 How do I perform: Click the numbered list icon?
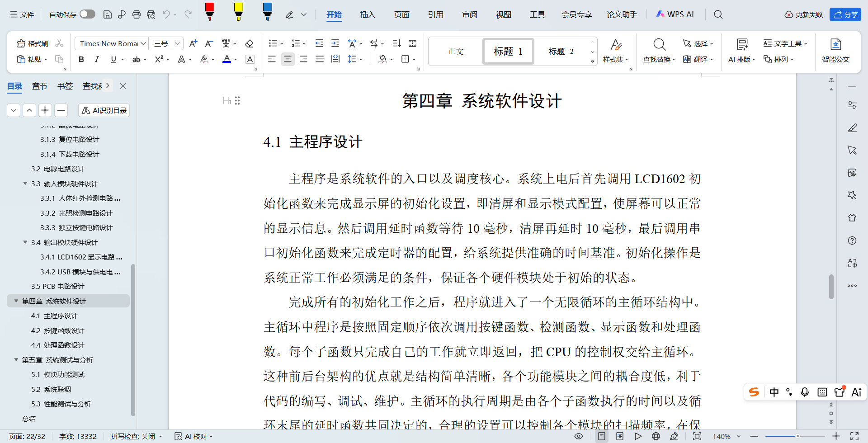[x=296, y=43]
